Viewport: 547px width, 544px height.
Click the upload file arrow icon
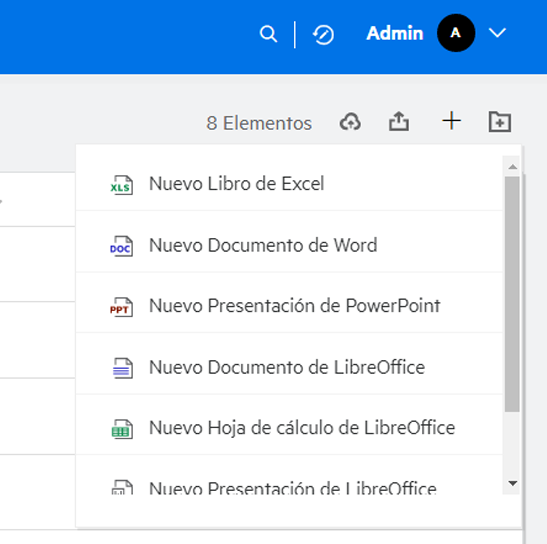point(399,121)
